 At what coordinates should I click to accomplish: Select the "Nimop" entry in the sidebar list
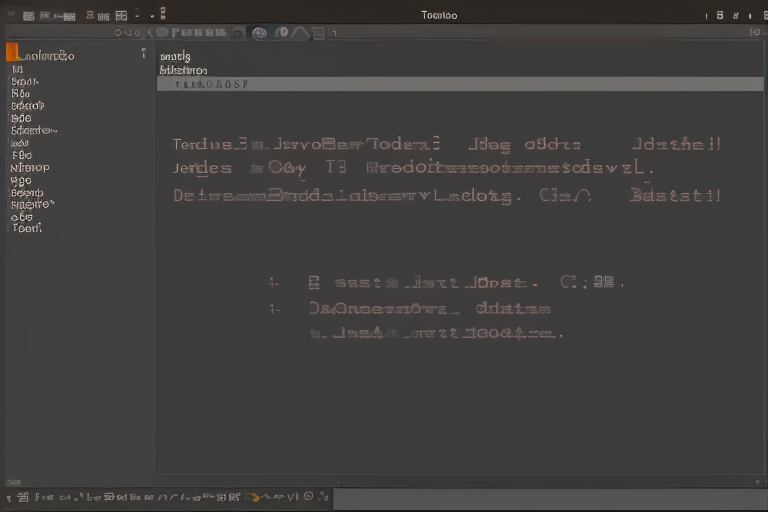(x=30, y=168)
